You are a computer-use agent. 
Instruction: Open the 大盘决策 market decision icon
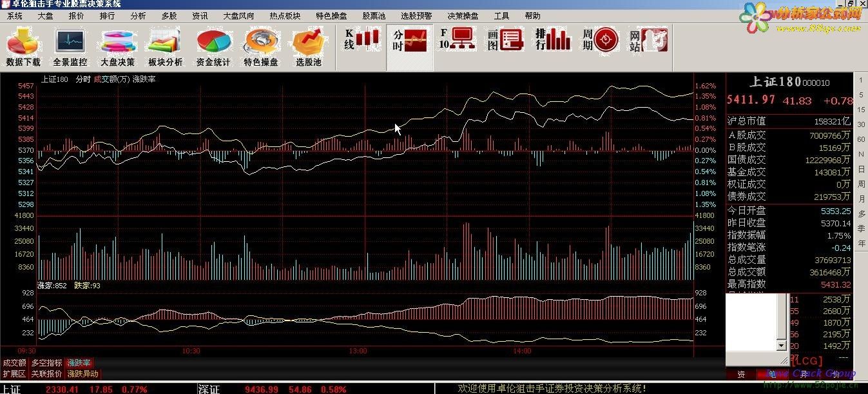pos(118,47)
